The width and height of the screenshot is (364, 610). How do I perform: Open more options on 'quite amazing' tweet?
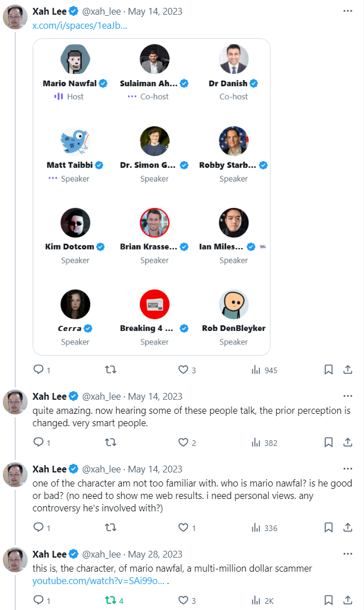point(348,396)
